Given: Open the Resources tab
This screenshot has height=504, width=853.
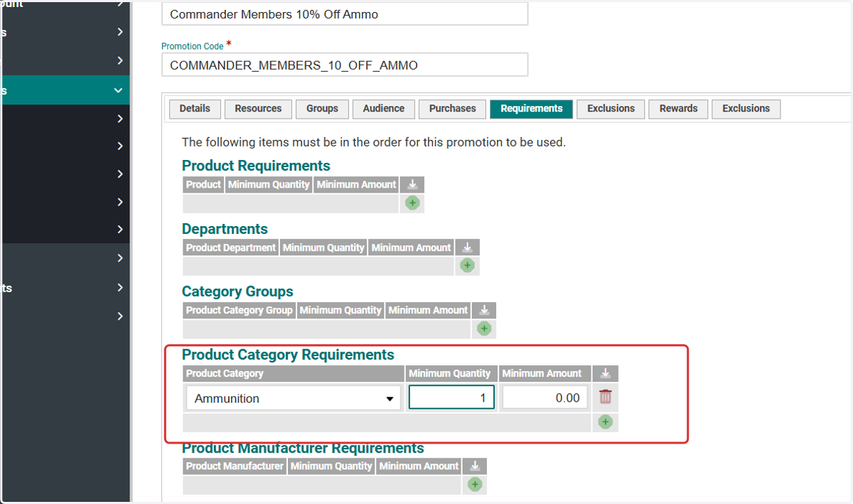Looking at the screenshot, I should [x=258, y=109].
